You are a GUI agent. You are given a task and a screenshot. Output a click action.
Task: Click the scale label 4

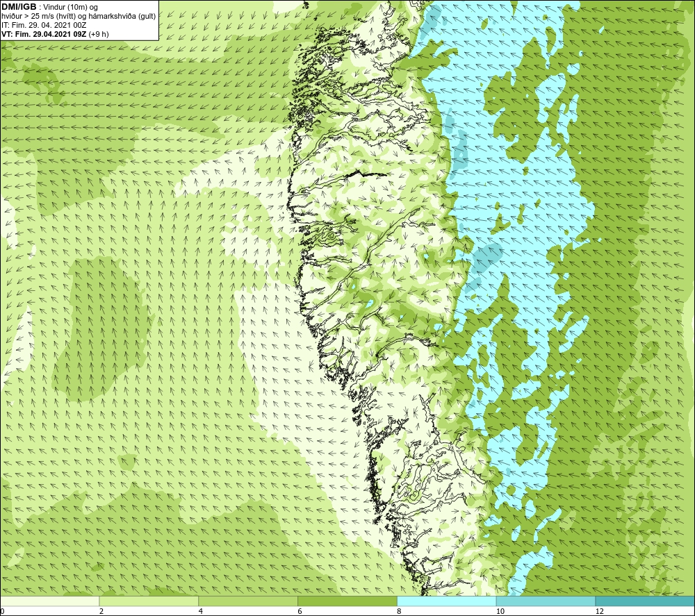coord(201,612)
